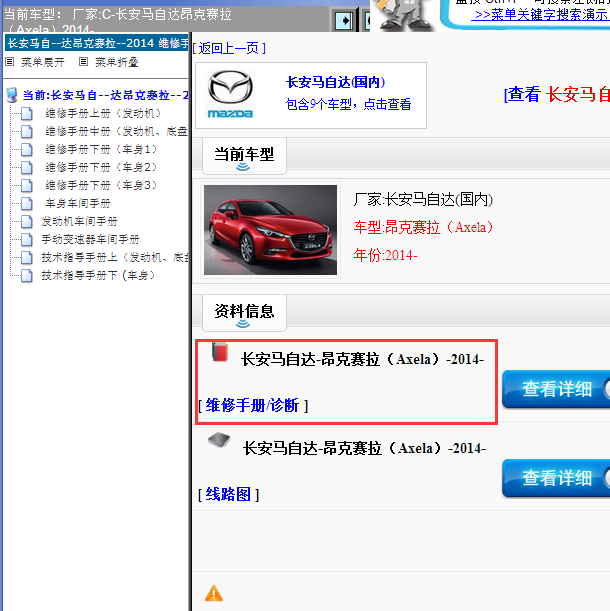
Task: Click document icon for 维修手册下册（车身1）
Action: coord(27,149)
